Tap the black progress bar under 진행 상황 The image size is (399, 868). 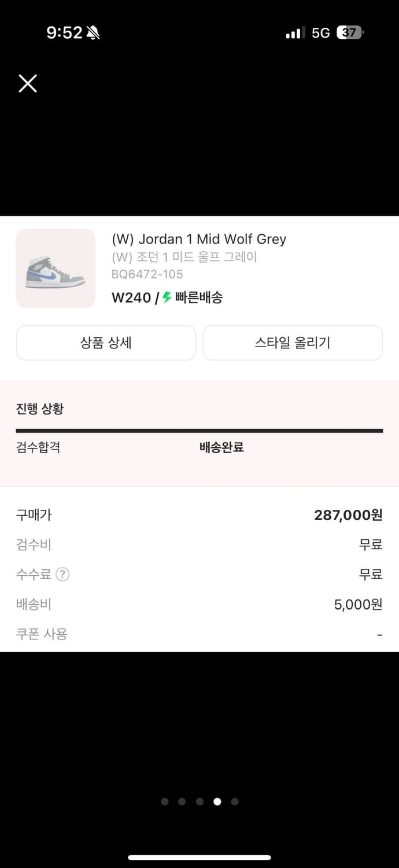[199, 430]
